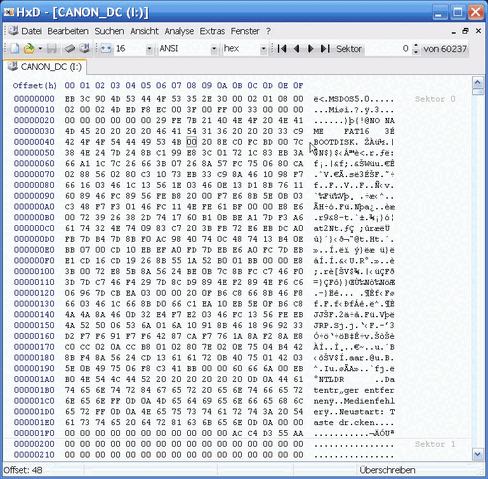The image size is (488, 479).
Task: Click the New file icon
Action: click(x=15, y=49)
